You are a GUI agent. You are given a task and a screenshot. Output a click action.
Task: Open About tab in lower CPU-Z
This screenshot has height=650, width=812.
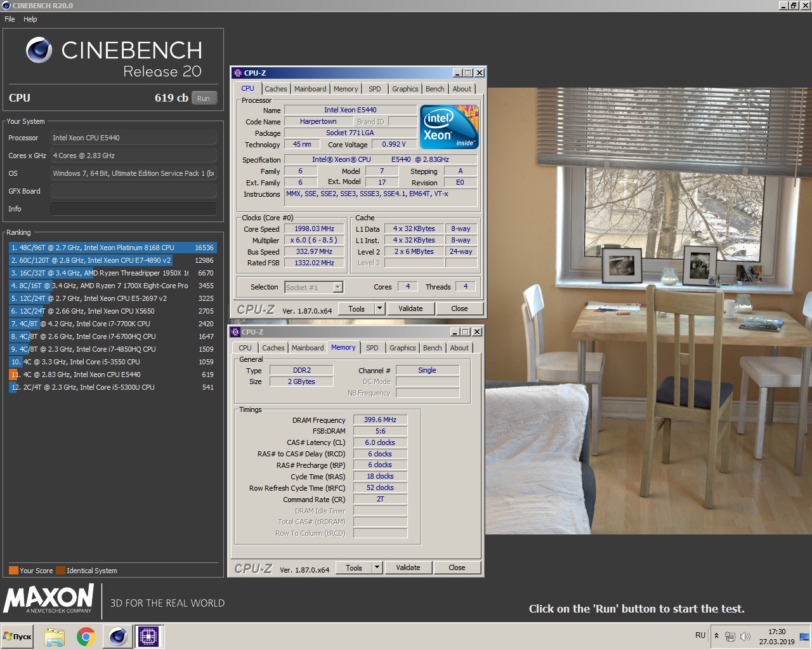[x=459, y=348]
